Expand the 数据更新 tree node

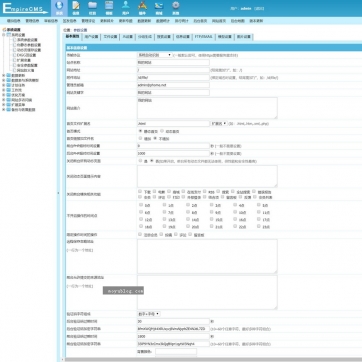[4, 75]
